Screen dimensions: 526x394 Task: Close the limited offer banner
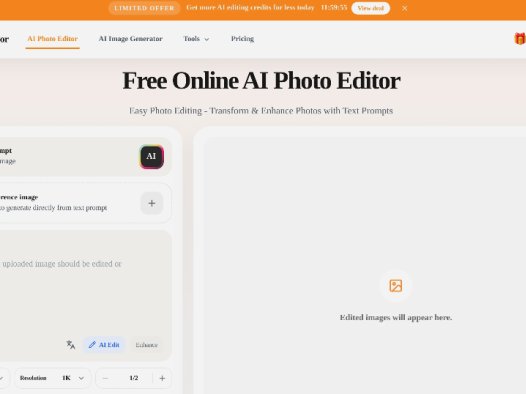(405, 8)
